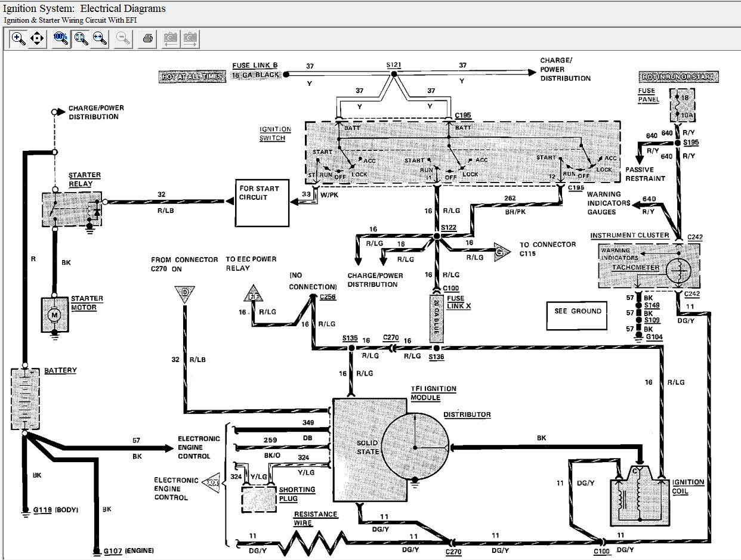
Task: Click the next image camera icon
Action: 190,39
